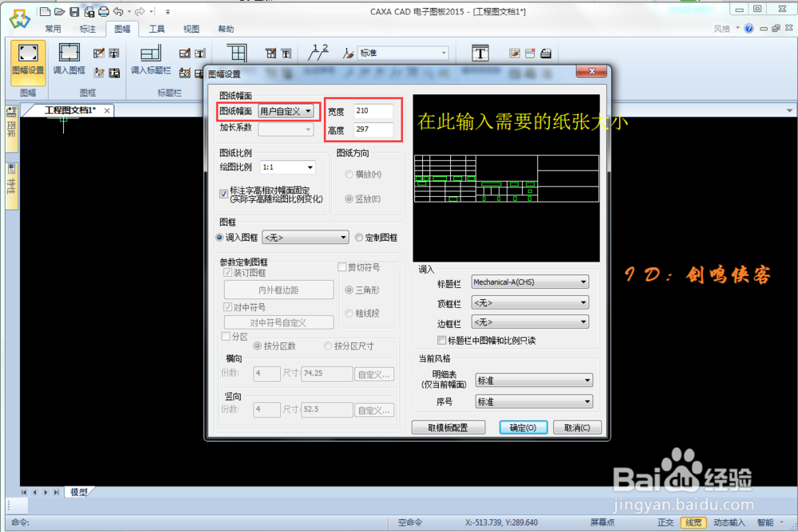Click the 宽度 input field showing 210
The image size is (798, 532).
tap(373, 111)
